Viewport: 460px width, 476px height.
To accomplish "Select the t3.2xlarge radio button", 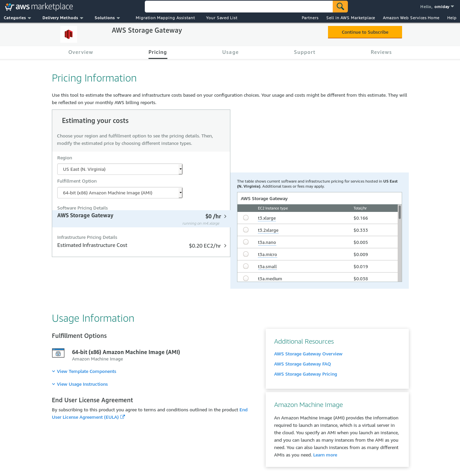I will pyautogui.click(x=246, y=230).
